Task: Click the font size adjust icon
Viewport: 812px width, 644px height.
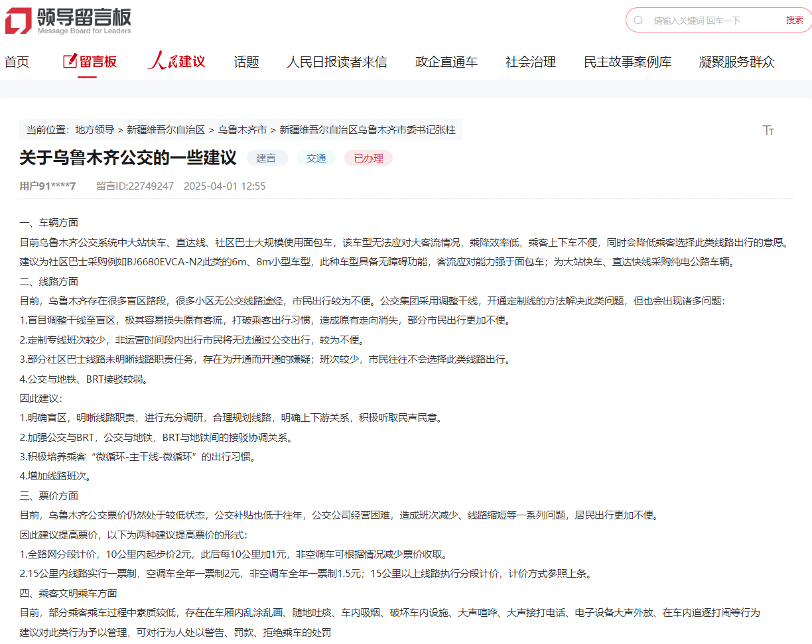Action: [768, 130]
